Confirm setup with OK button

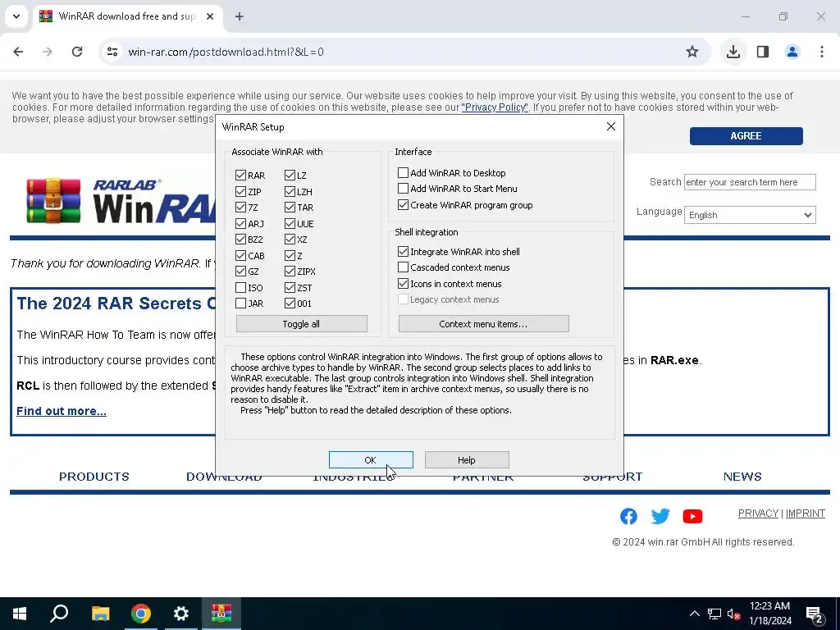(x=371, y=459)
